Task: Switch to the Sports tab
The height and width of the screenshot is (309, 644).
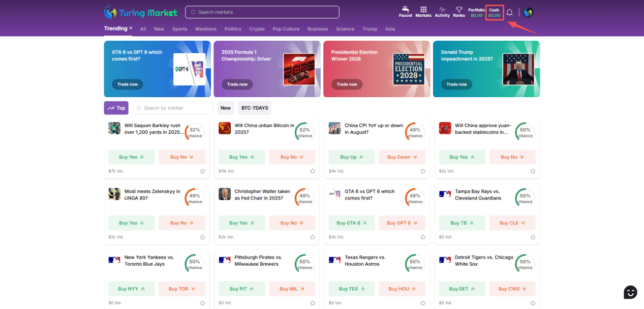Action: point(180,29)
